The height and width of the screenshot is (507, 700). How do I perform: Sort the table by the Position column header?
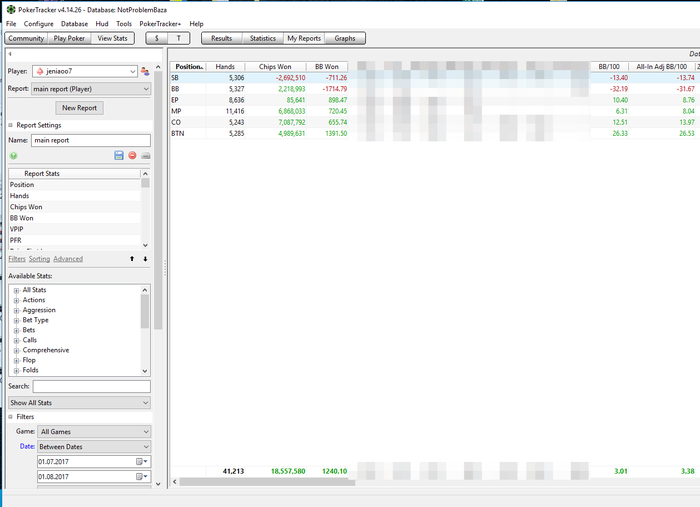(x=188, y=66)
